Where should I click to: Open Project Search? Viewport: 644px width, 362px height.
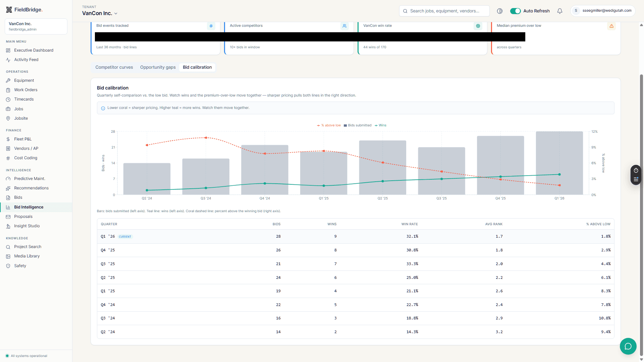coord(28,247)
